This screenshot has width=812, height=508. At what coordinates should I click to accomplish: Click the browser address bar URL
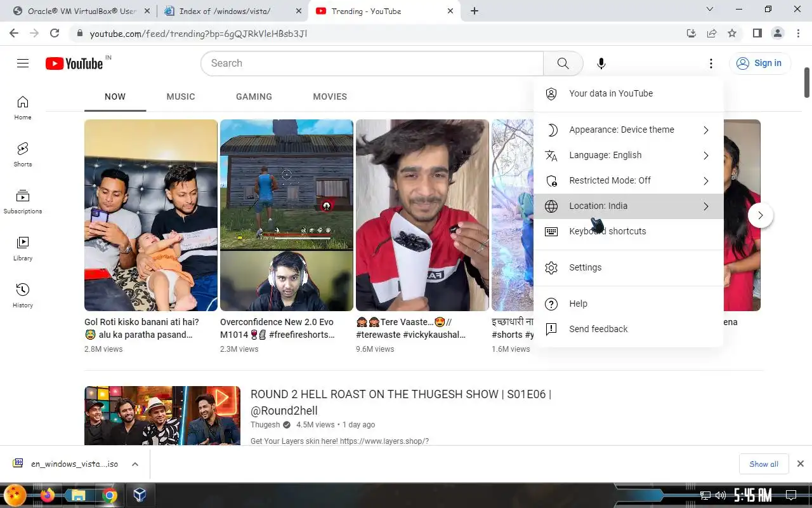coord(199,33)
